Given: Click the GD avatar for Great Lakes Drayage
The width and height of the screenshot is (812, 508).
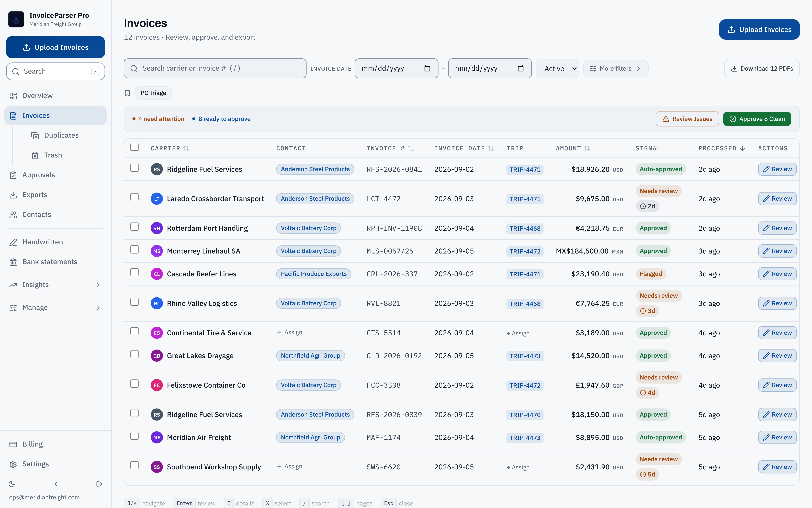Looking at the screenshot, I should [x=157, y=356].
